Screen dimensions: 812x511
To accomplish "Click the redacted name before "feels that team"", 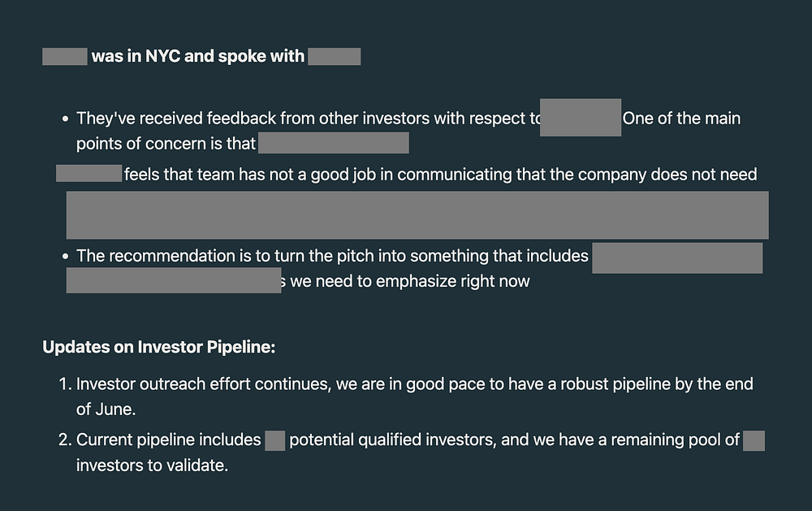I will point(89,174).
